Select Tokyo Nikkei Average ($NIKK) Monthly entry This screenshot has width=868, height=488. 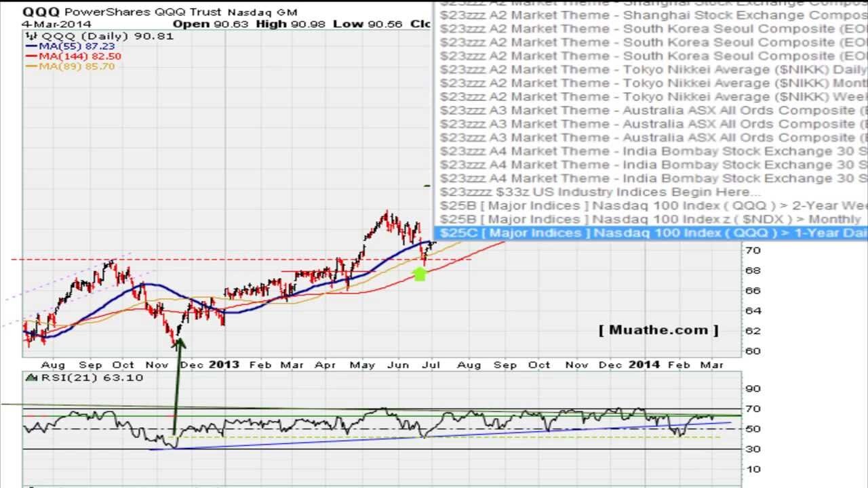tap(652, 83)
